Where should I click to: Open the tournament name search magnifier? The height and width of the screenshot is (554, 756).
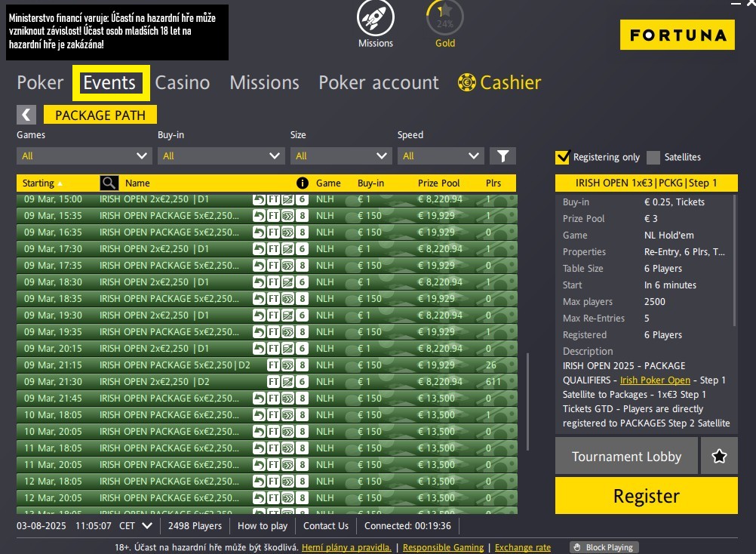click(109, 183)
